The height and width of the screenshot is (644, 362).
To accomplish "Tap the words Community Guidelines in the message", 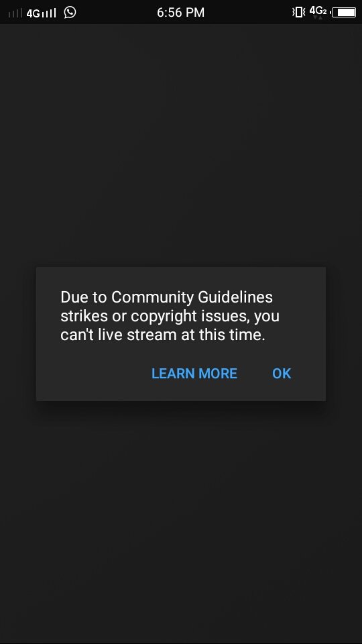I will click(x=192, y=297).
